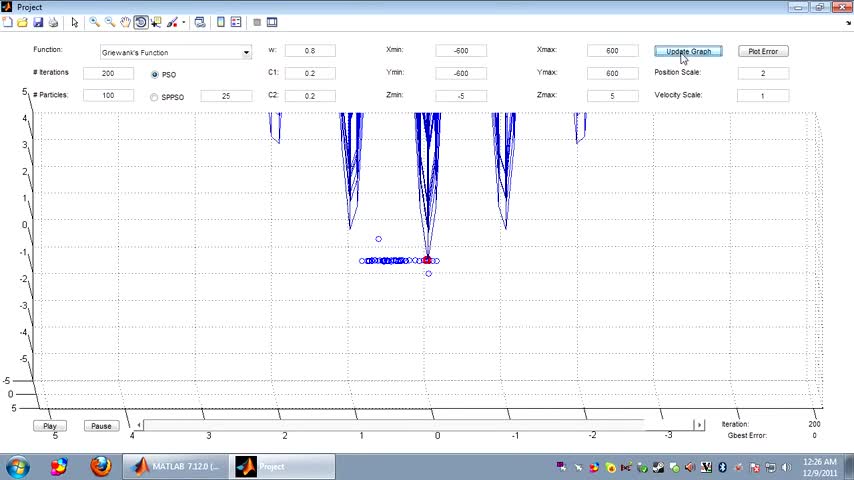Screen dimensions: 854x480
Task: Click the Zmin input field
Action: point(461,96)
